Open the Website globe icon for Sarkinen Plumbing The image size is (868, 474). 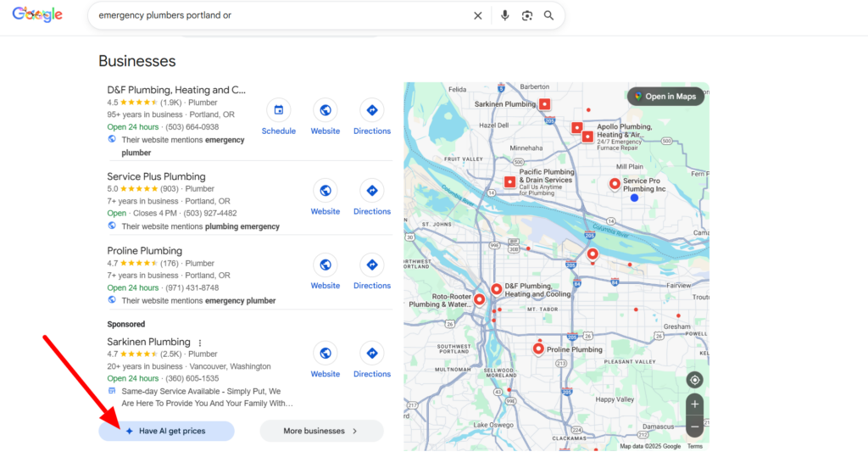pyautogui.click(x=325, y=354)
